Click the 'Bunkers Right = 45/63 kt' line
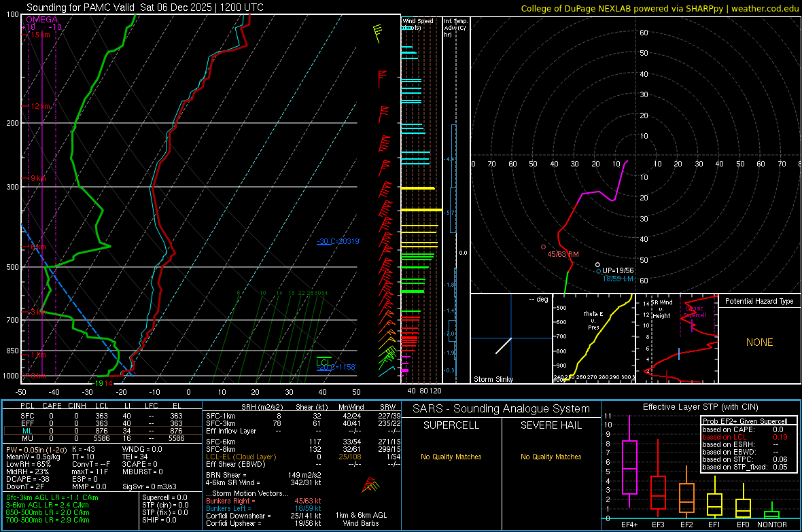This screenshot has height=532, width=802. tap(264, 501)
